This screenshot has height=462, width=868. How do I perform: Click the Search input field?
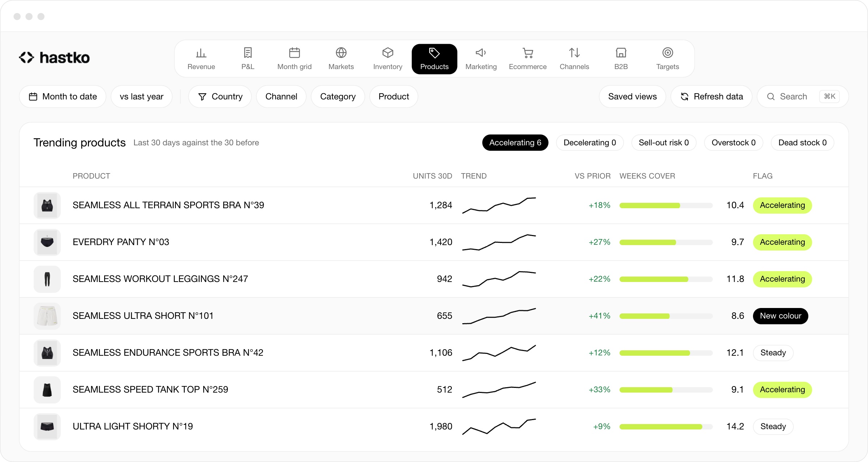[x=803, y=97]
